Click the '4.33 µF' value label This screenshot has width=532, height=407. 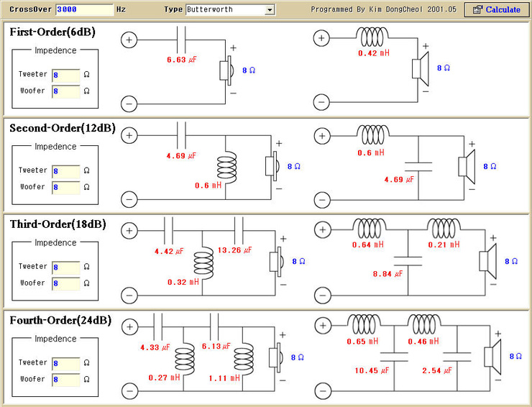point(155,347)
